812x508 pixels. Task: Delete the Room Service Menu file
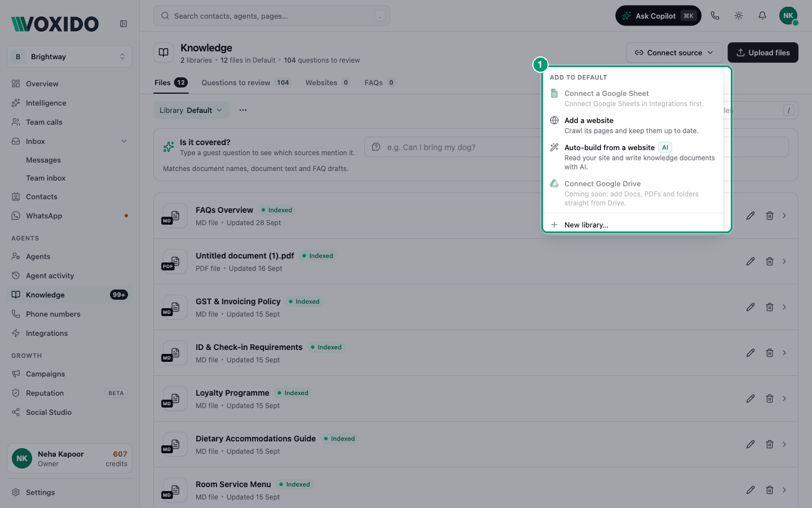[x=770, y=490]
